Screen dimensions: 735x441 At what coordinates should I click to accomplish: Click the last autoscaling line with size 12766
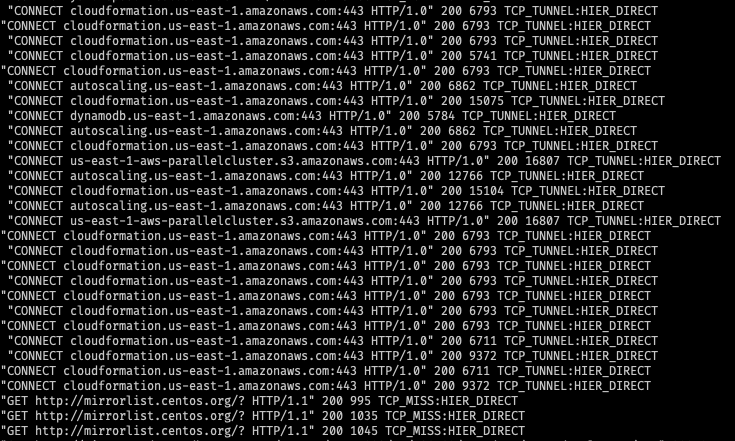click(325, 206)
